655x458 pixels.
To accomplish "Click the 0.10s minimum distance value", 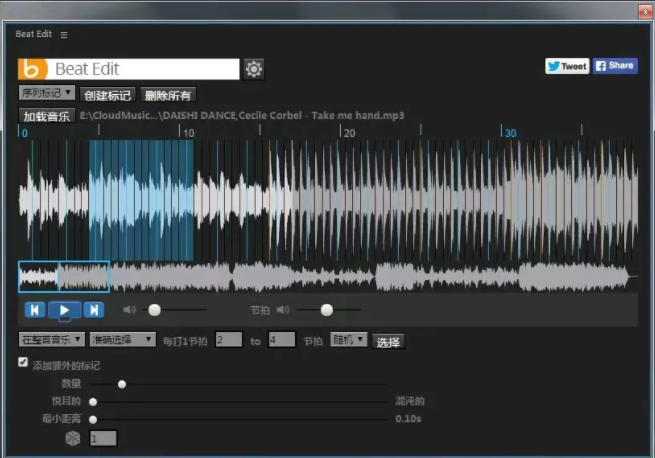I will coord(408,419).
